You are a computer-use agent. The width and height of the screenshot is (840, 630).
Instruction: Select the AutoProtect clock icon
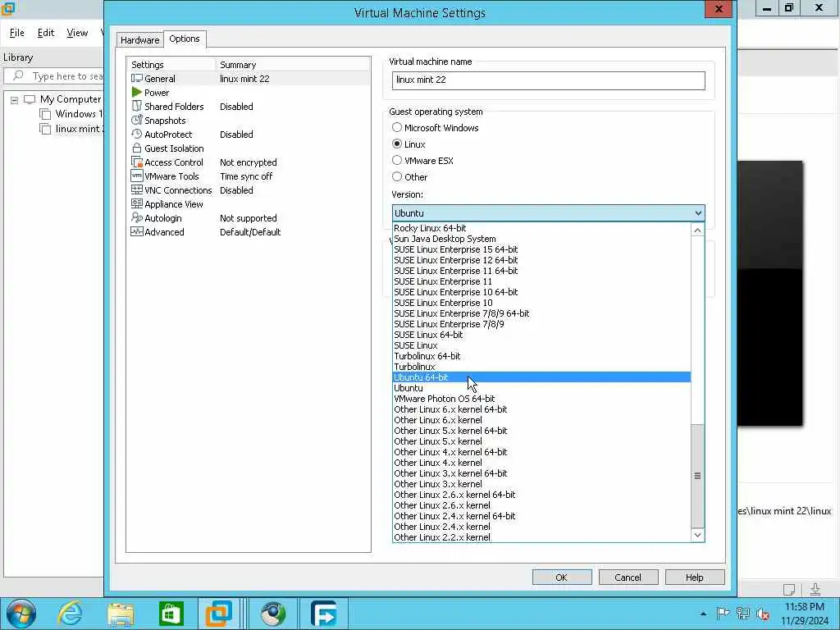pyautogui.click(x=137, y=134)
